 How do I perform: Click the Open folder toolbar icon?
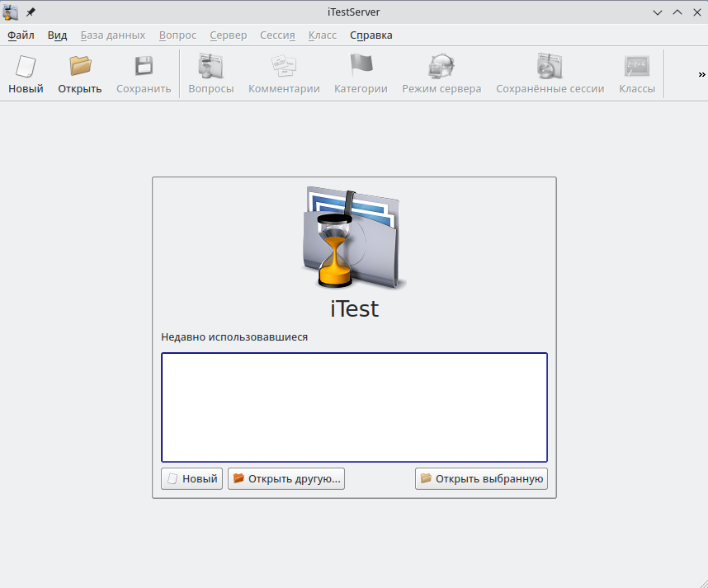tap(80, 67)
